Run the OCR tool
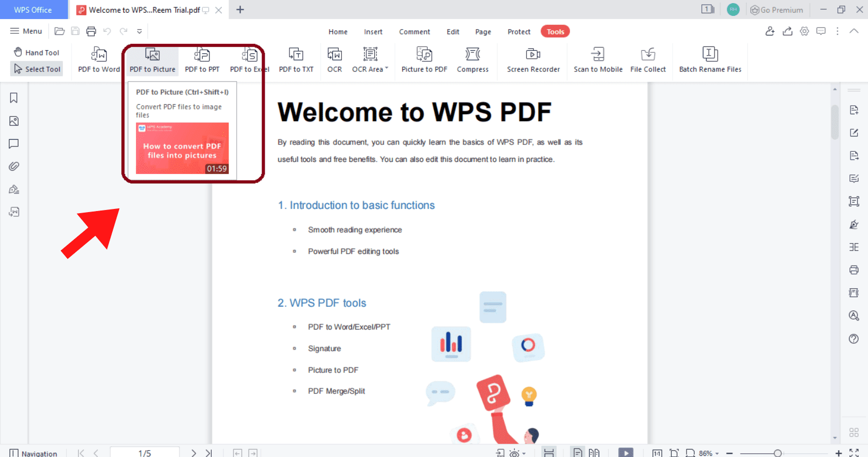The height and width of the screenshot is (457, 868). click(334, 59)
